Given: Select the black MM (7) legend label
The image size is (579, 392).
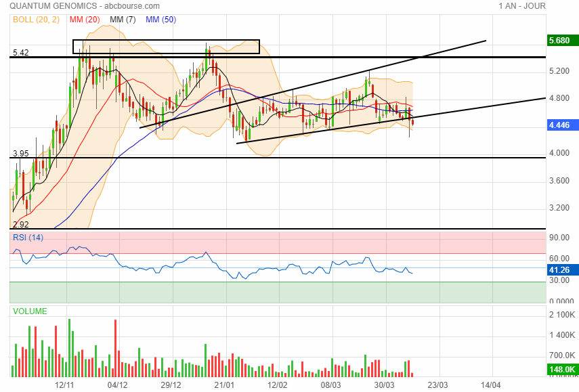Looking at the screenshot, I should (123, 20).
